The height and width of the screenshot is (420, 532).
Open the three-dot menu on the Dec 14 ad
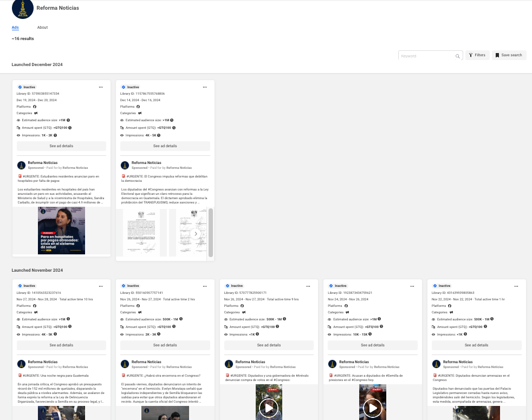pyautogui.click(x=205, y=87)
